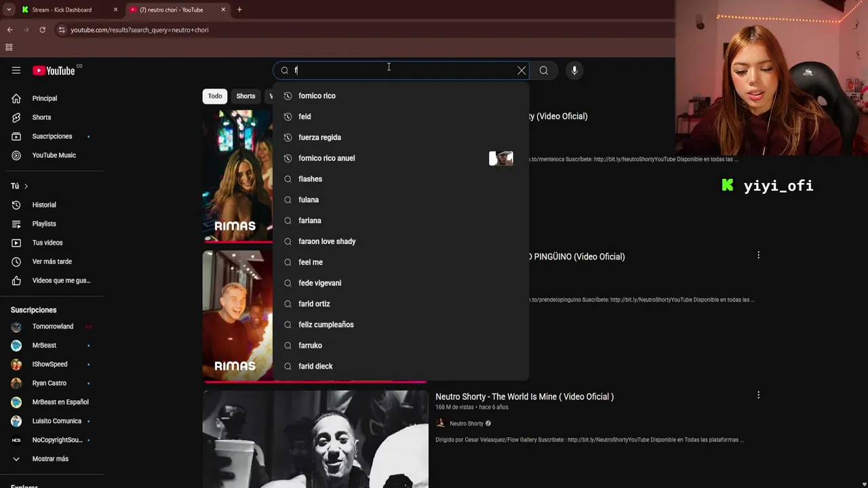868x488 pixels.
Task: Choose suggestion fornico rico anuel
Action: click(x=401, y=158)
